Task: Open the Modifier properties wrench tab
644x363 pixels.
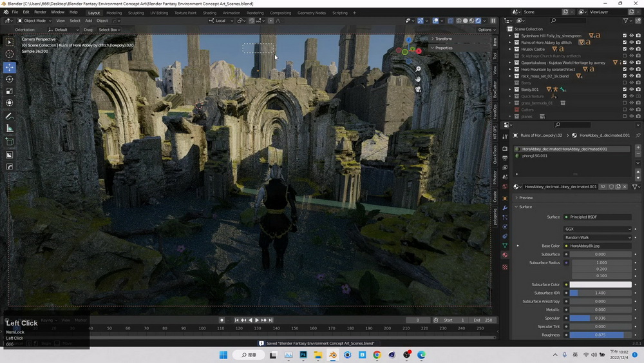Action: [x=505, y=208]
